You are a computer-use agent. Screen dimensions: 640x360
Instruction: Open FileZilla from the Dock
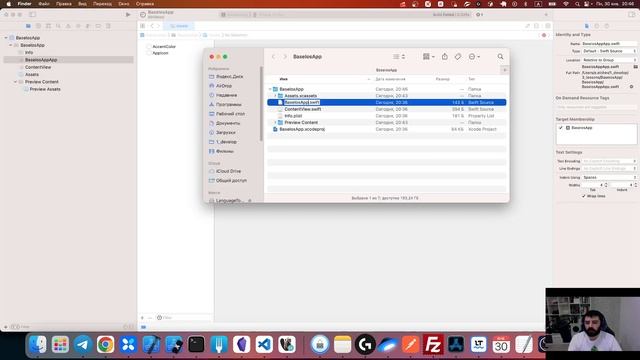(x=433, y=344)
